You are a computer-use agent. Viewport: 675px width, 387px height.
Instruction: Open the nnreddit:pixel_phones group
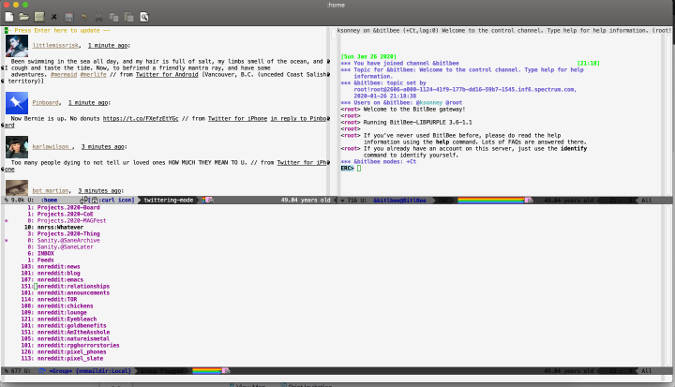click(x=71, y=352)
